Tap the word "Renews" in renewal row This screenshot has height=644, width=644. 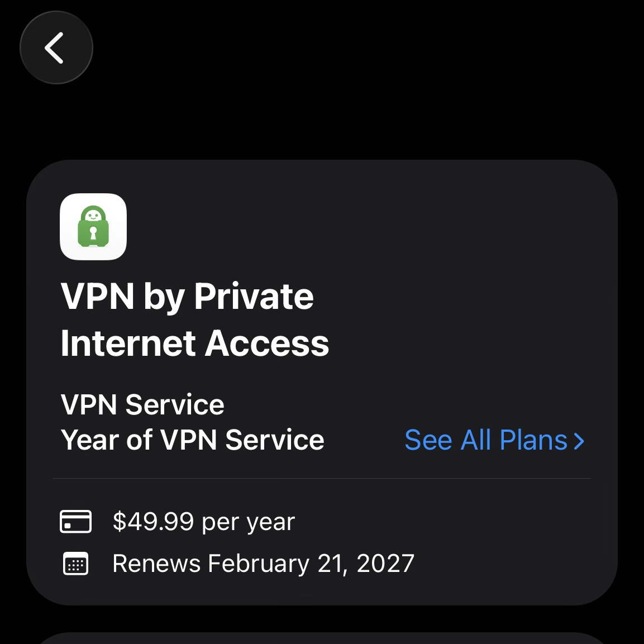(x=156, y=564)
